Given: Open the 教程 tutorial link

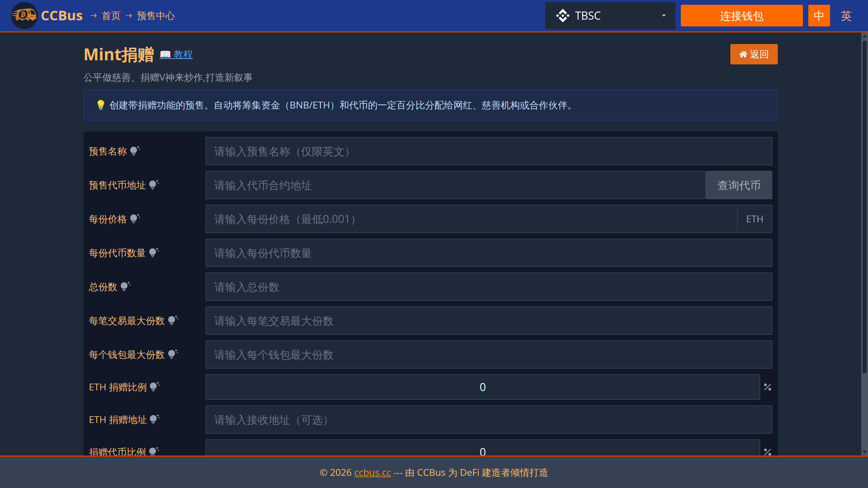Looking at the screenshot, I should [x=182, y=54].
